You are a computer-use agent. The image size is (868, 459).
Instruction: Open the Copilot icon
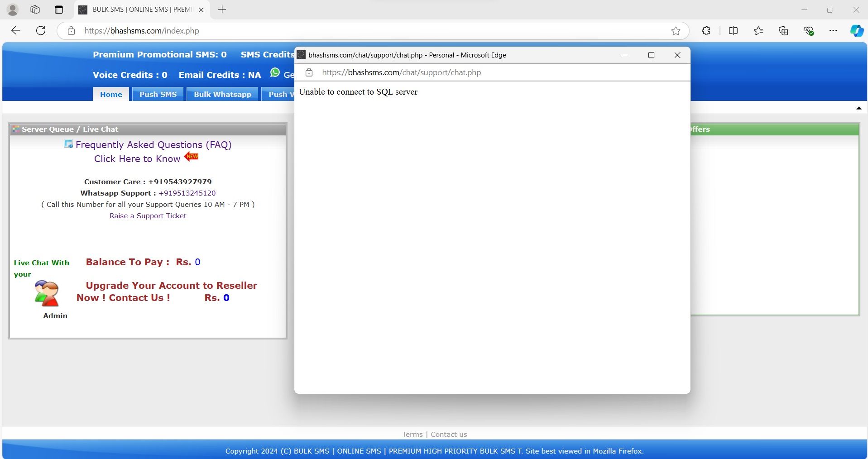point(857,31)
